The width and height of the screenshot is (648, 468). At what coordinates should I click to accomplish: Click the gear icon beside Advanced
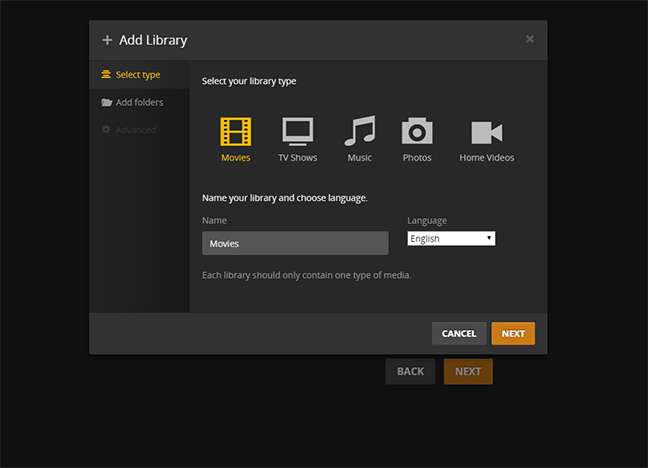pos(107,130)
